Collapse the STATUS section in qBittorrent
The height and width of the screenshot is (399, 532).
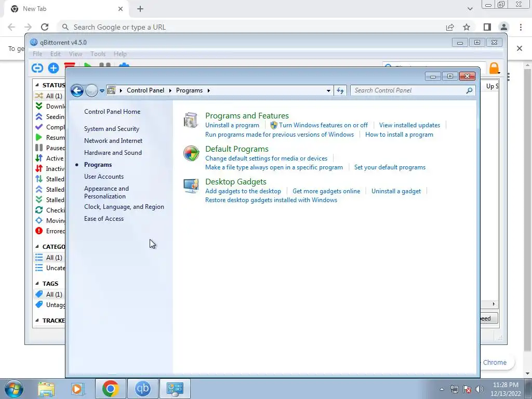(x=37, y=85)
